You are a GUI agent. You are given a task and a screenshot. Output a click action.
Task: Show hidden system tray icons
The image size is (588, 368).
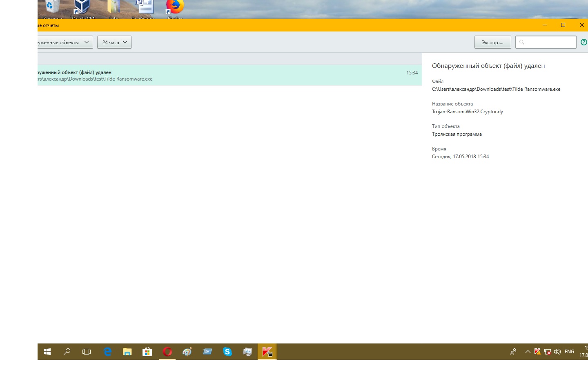(528, 352)
